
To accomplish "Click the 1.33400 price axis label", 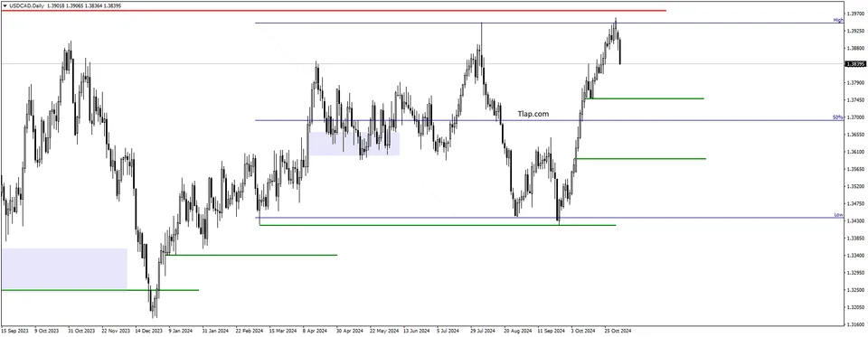I will pos(856,255).
